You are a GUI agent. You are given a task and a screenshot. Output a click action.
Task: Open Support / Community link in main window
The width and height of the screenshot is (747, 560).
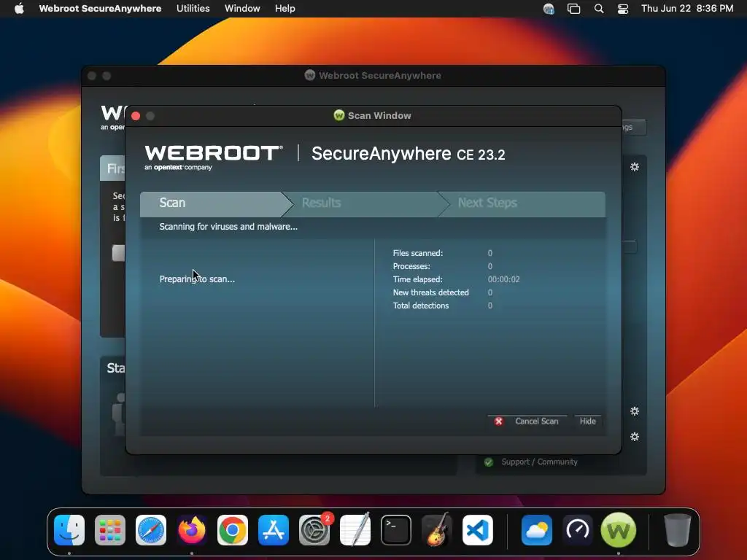pos(539,462)
